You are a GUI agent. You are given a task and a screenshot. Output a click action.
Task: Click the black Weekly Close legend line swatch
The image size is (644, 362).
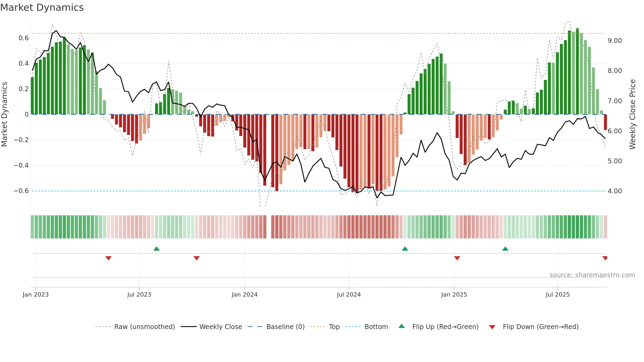click(189, 327)
